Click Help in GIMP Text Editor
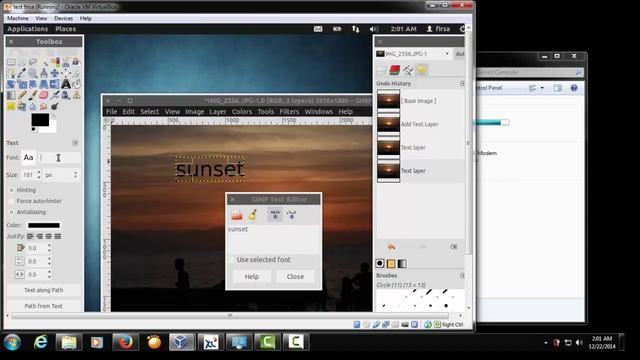Screen dimensions: 640x360 click(252, 276)
